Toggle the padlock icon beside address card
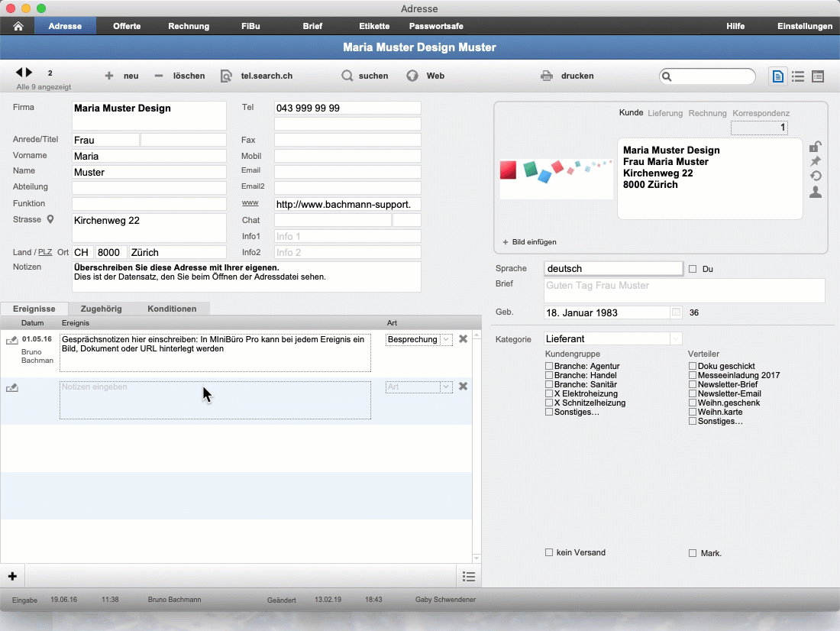The height and width of the screenshot is (631, 840). 816,147
